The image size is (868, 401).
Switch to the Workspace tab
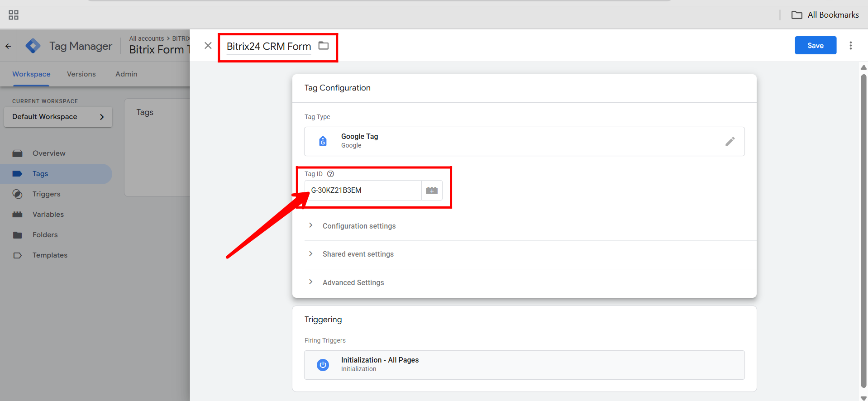31,74
